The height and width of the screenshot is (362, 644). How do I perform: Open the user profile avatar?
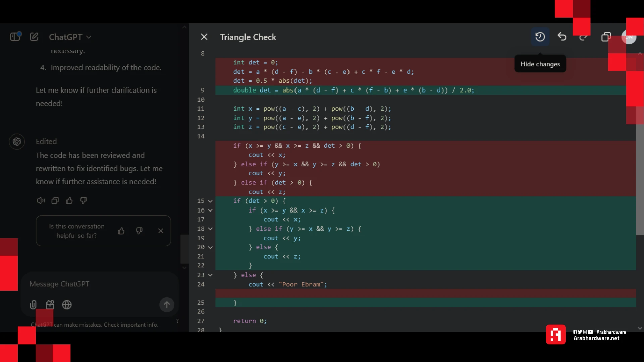629,37
